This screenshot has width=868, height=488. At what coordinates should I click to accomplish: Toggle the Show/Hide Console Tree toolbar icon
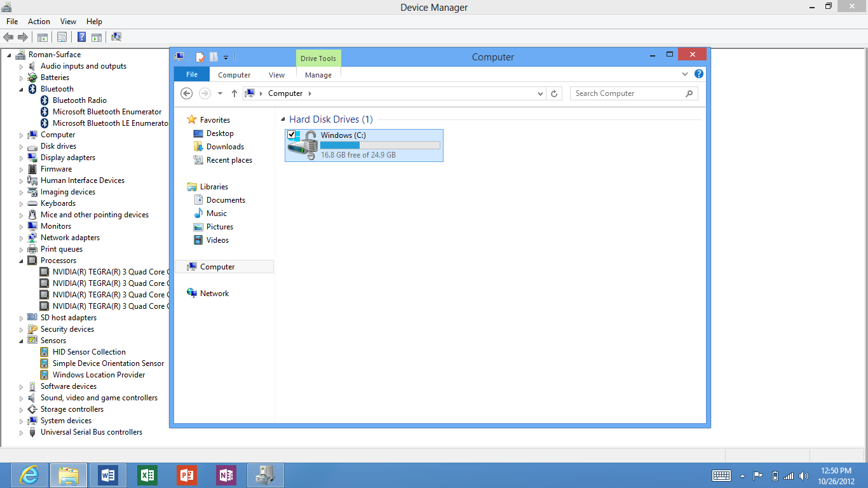tap(43, 37)
